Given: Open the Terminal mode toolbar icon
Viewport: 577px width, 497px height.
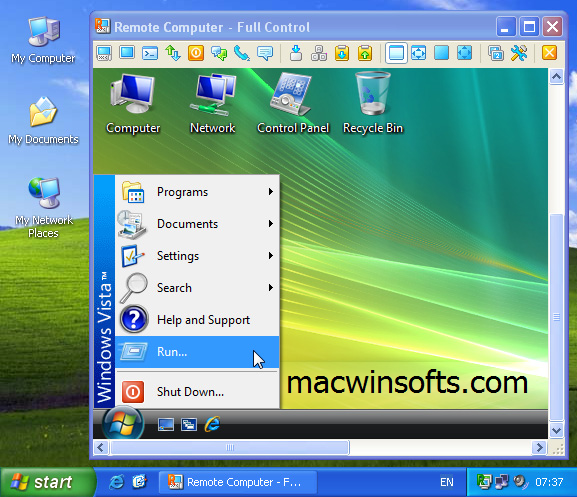Looking at the screenshot, I should [150, 53].
